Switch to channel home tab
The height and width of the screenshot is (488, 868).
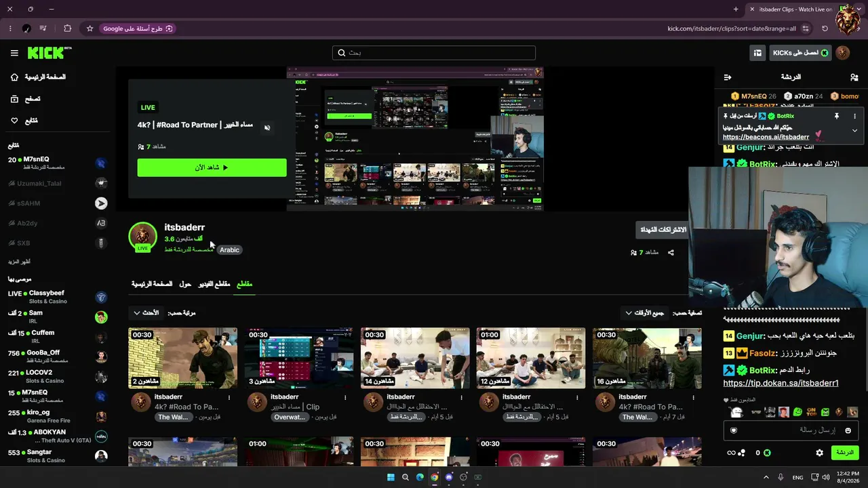coord(152,284)
